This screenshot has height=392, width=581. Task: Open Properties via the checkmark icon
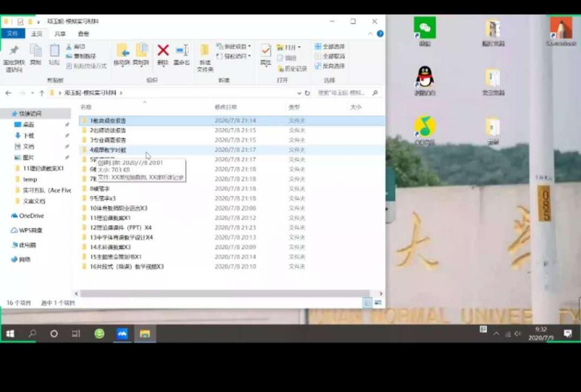pyautogui.click(x=266, y=52)
